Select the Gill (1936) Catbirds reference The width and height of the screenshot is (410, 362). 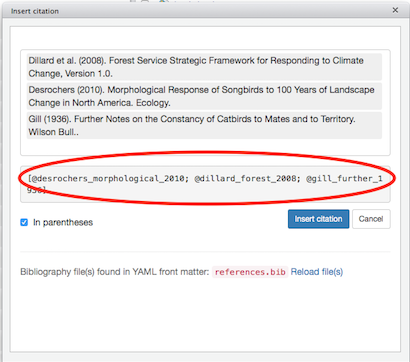204,125
